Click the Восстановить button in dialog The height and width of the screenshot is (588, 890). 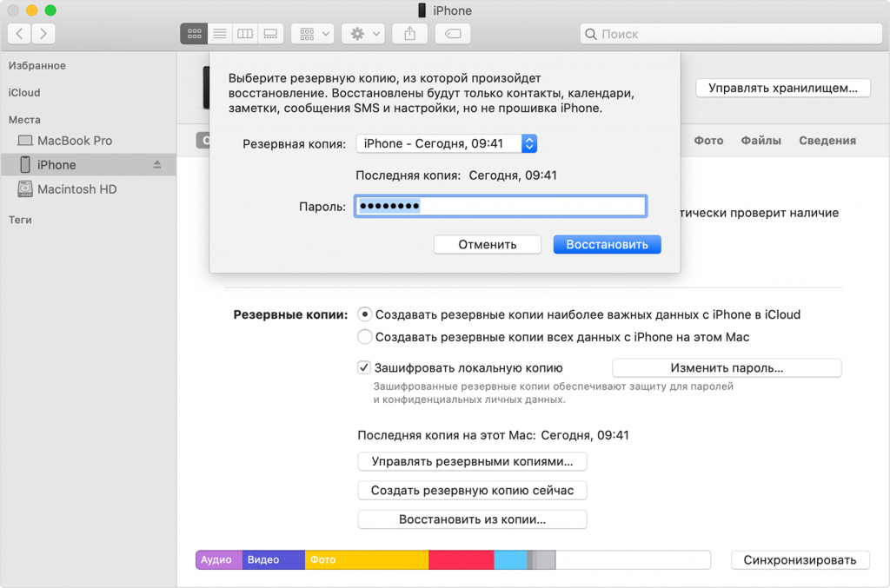pos(607,245)
